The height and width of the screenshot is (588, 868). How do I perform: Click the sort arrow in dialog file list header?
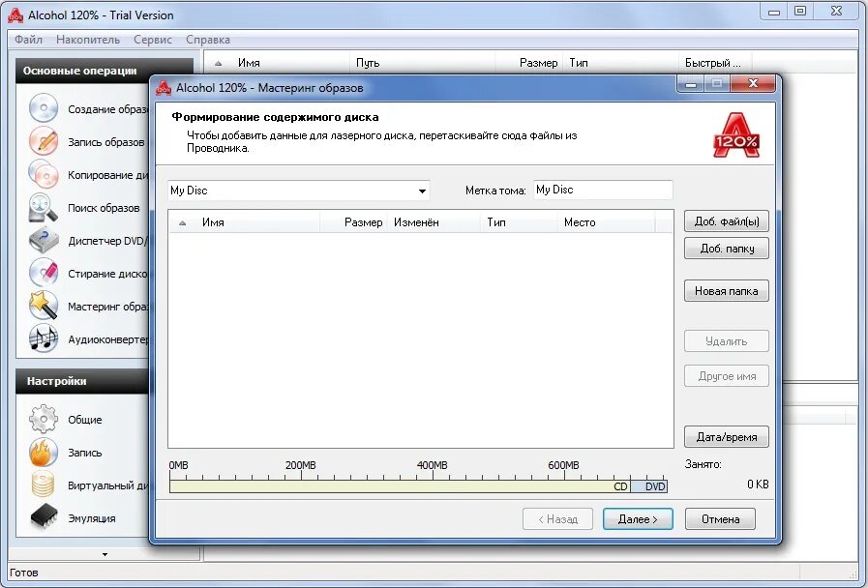182,223
